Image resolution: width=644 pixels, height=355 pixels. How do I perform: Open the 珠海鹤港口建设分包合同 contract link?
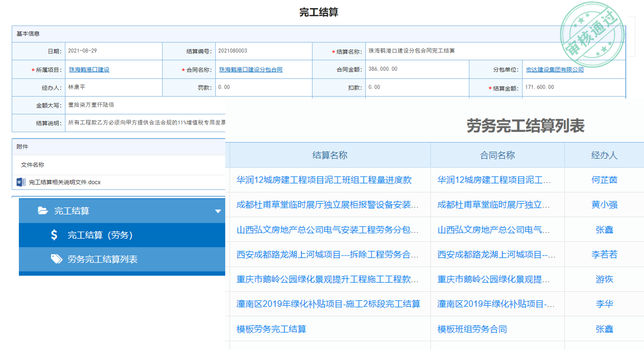point(251,70)
